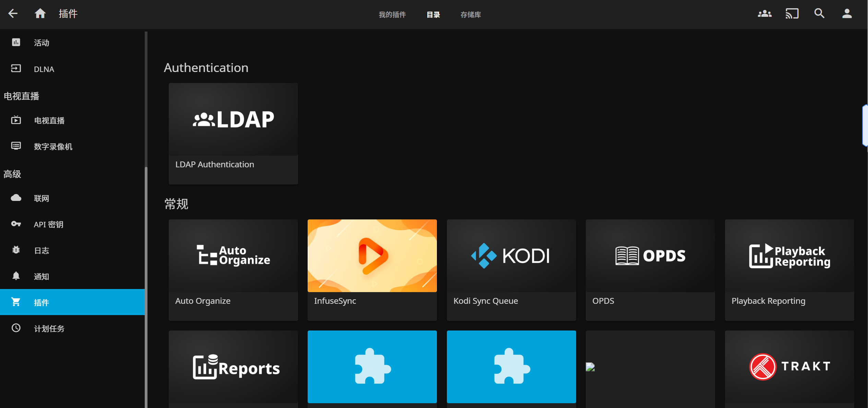Open search with the magnifier icon
The image size is (868, 408).
click(x=819, y=14)
